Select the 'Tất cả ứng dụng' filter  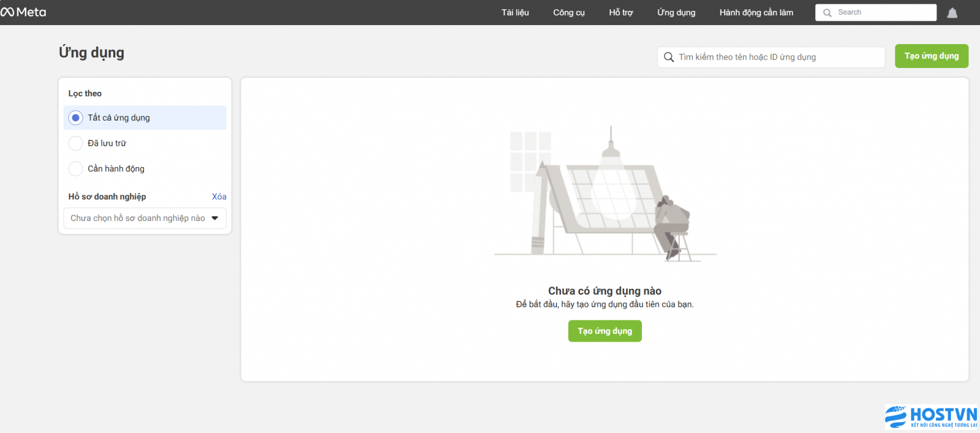tap(145, 118)
